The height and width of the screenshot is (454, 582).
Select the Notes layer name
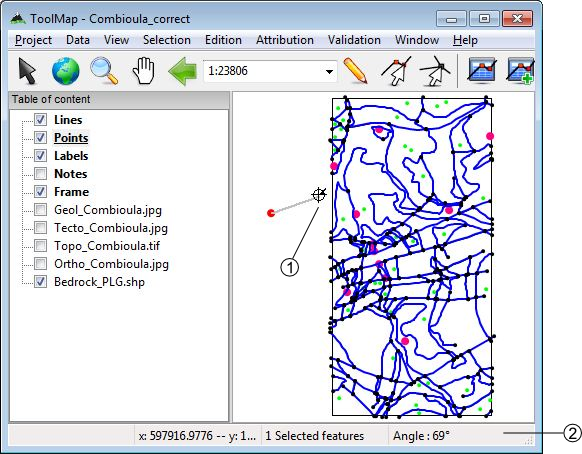(x=71, y=174)
